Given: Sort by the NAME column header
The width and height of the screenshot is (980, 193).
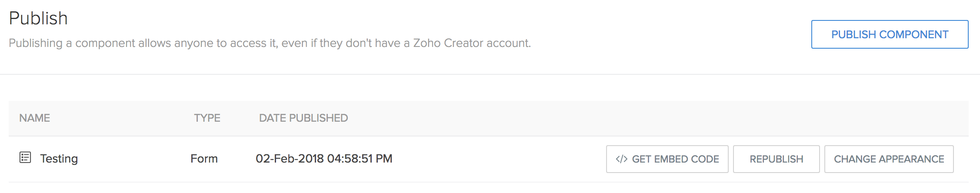Looking at the screenshot, I should 34,118.
